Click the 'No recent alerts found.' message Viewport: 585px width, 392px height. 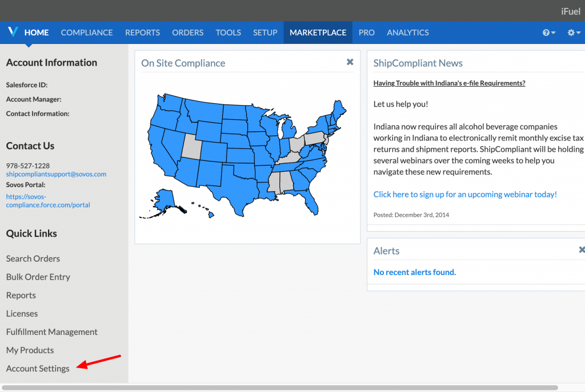pyautogui.click(x=415, y=272)
